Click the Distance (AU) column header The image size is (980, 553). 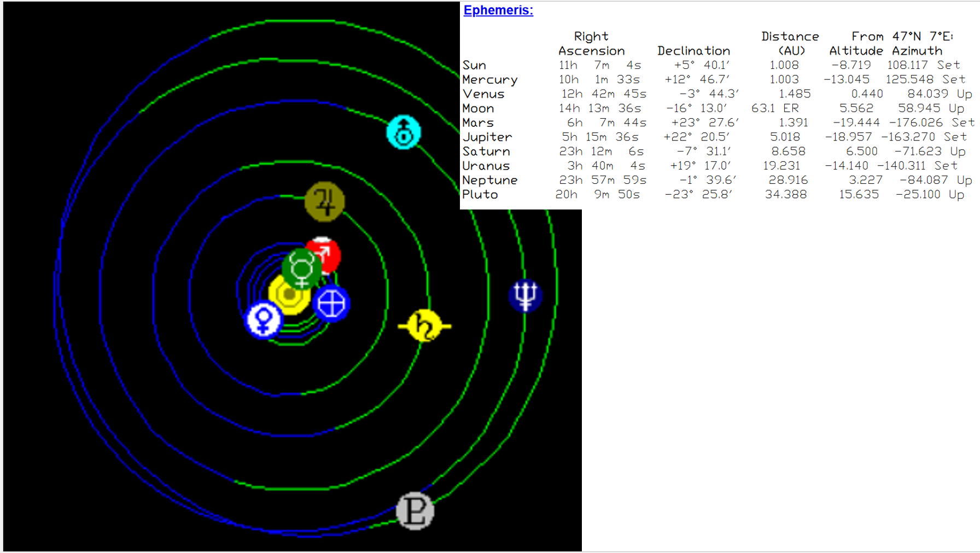coord(790,44)
